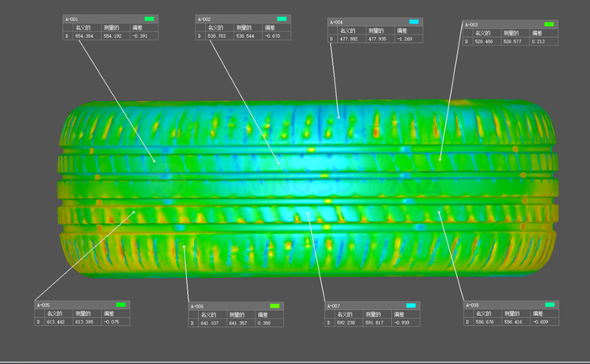Select the A-005 annotation title
Viewport: 590px width, 364px height.
click(43, 305)
